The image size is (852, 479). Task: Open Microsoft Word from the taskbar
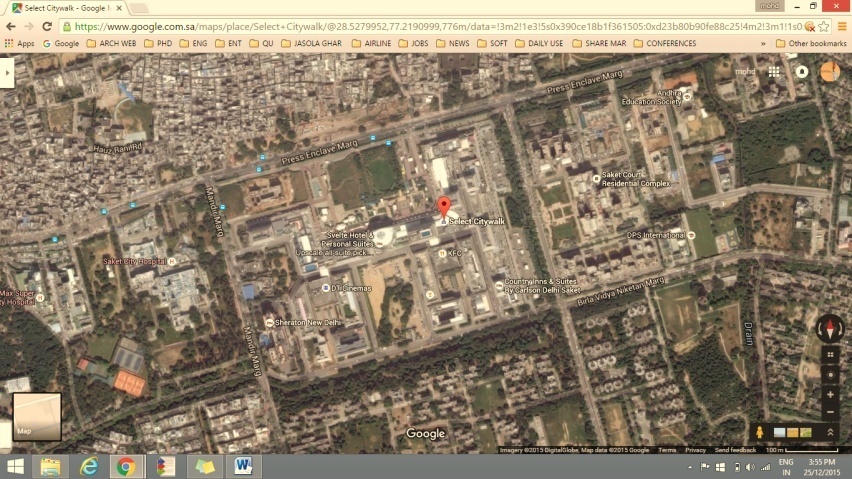[x=243, y=466]
